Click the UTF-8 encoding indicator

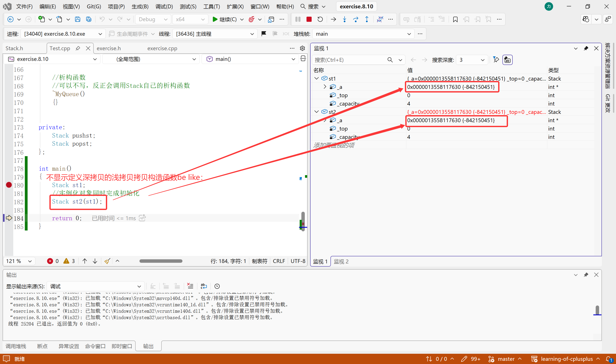[298, 261]
